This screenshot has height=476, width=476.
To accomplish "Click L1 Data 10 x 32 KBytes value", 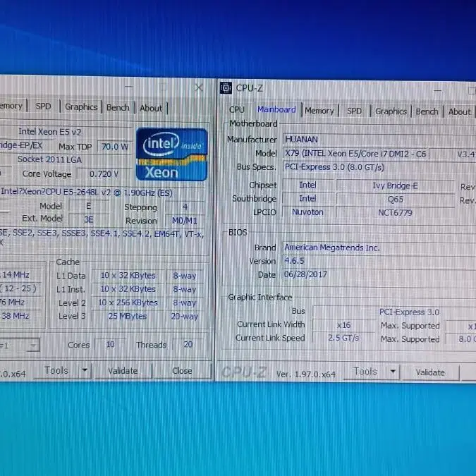I will point(128,275).
